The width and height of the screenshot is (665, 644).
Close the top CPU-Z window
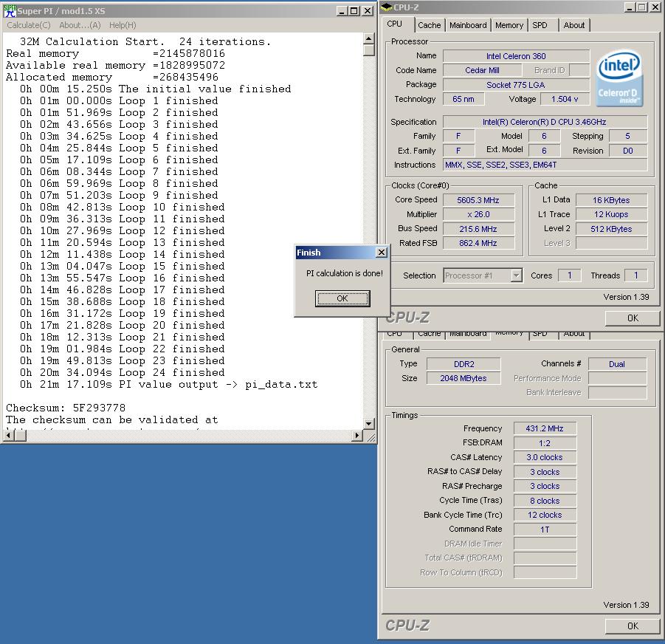(x=655, y=7)
